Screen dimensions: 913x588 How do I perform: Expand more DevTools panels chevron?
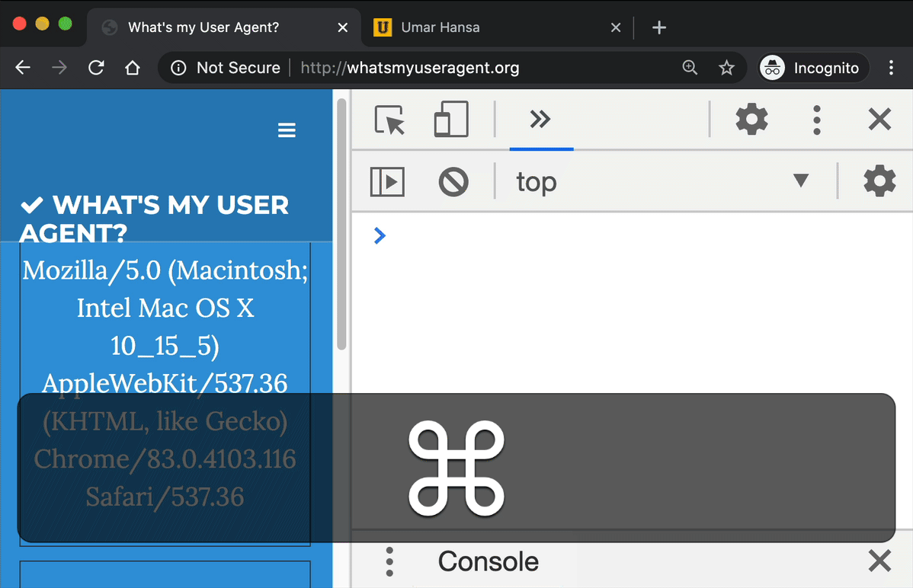pos(540,120)
